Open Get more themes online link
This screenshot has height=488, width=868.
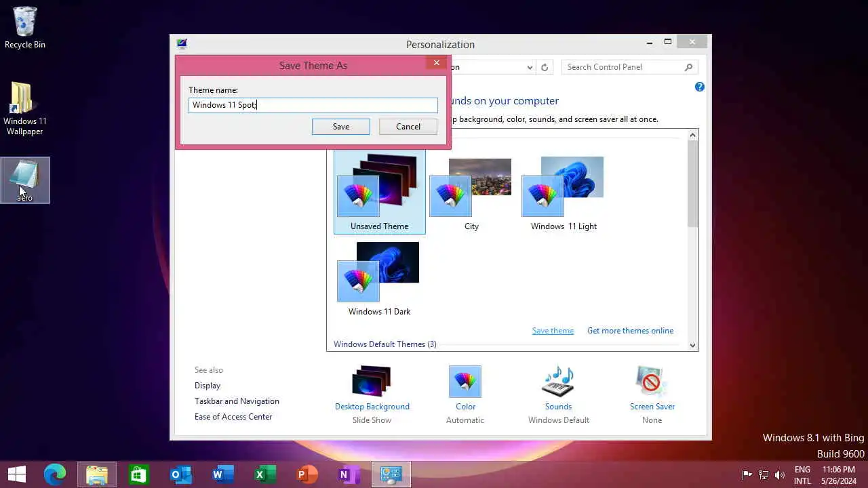(630, 331)
